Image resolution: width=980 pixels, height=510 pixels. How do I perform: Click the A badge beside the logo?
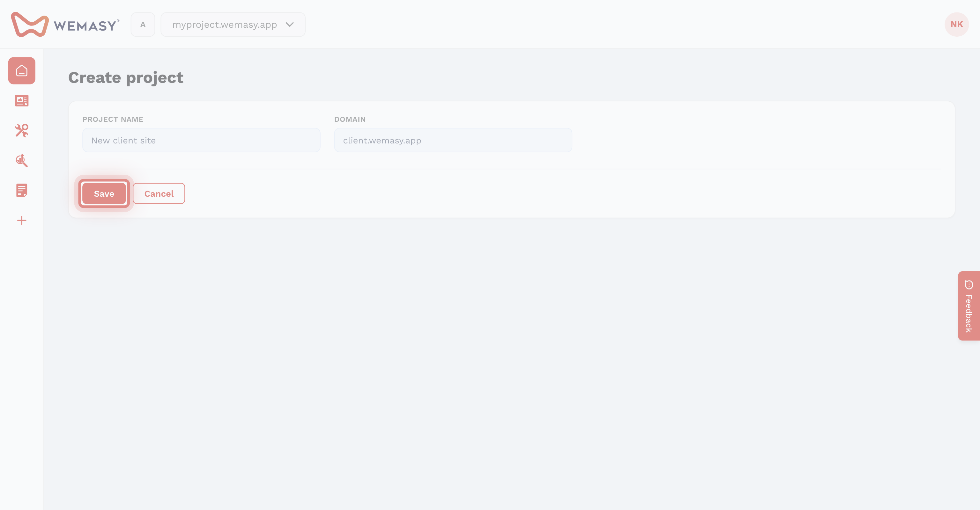click(x=143, y=24)
